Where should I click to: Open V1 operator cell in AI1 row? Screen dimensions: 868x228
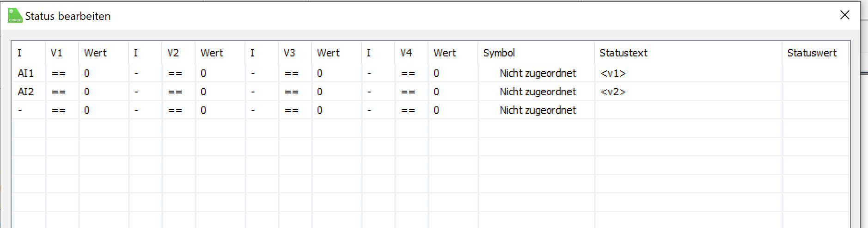[59, 74]
